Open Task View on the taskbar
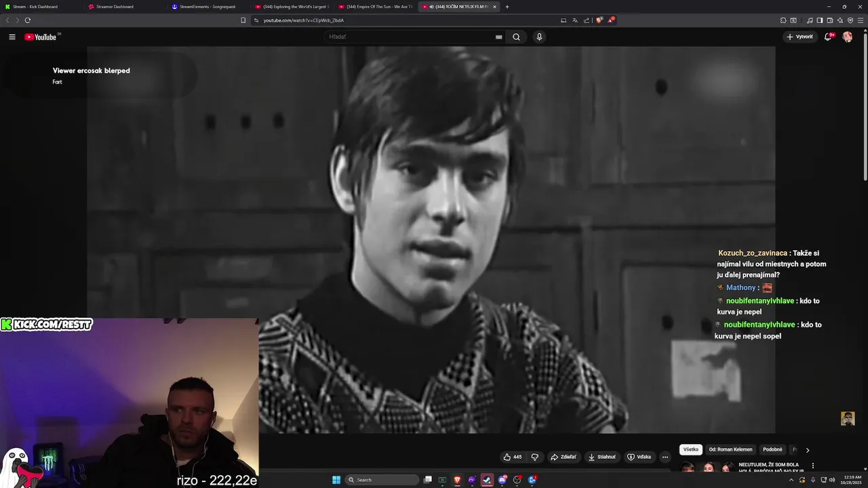This screenshot has width=868, height=488. point(428,480)
